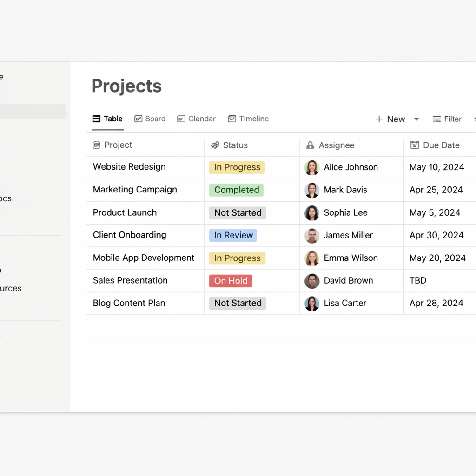Open the dropdown arrow next to New

(416, 119)
